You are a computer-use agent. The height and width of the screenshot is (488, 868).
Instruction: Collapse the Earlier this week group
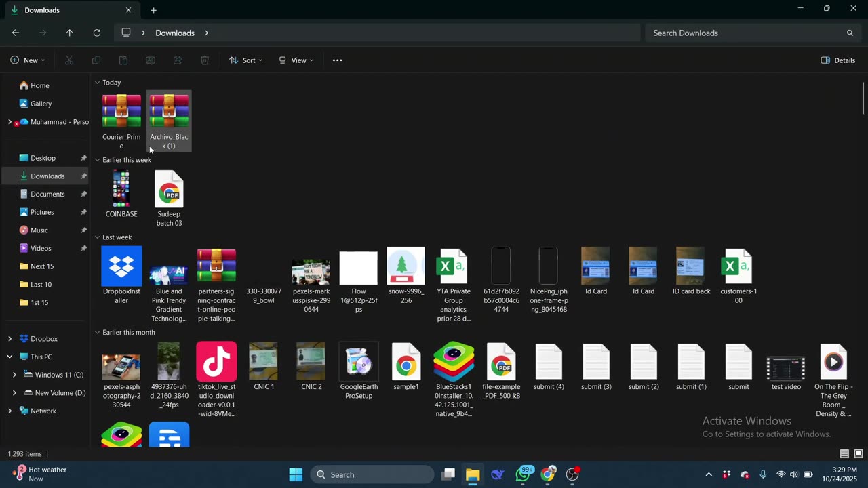click(97, 160)
